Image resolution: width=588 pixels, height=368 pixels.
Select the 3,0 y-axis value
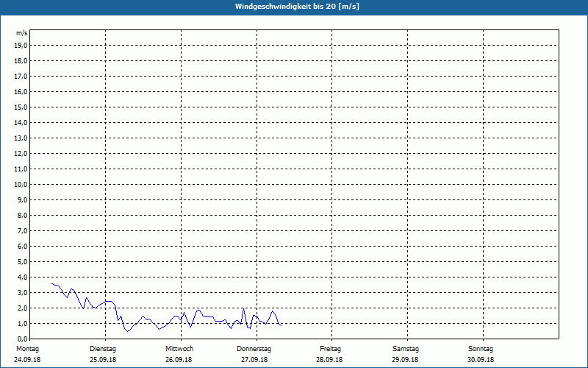23,292
